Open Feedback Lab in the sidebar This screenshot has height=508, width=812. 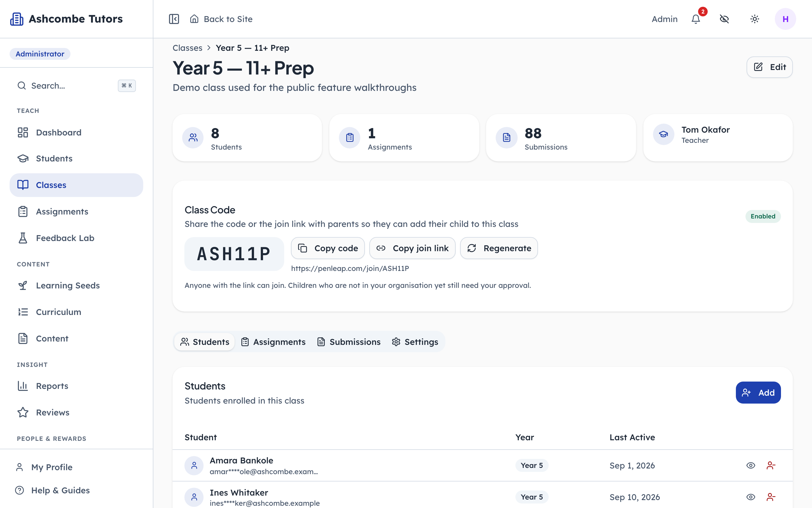(x=76, y=238)
